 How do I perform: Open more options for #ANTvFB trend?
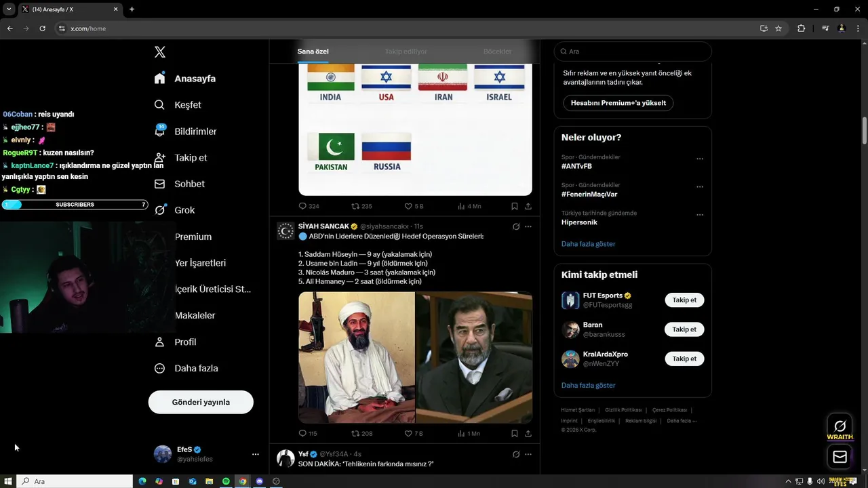(x=700, y=159)
